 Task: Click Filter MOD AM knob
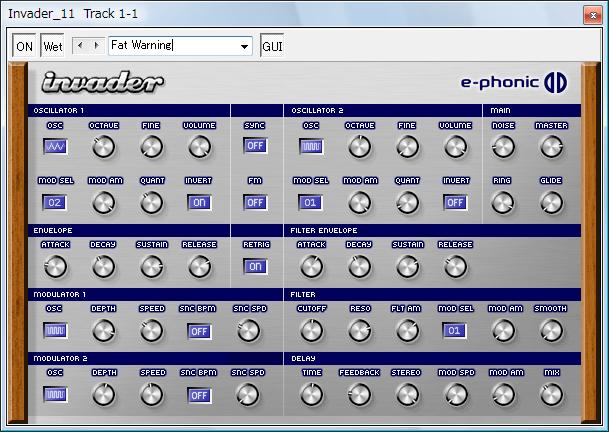pyautogui.click(x=503, y=331)
